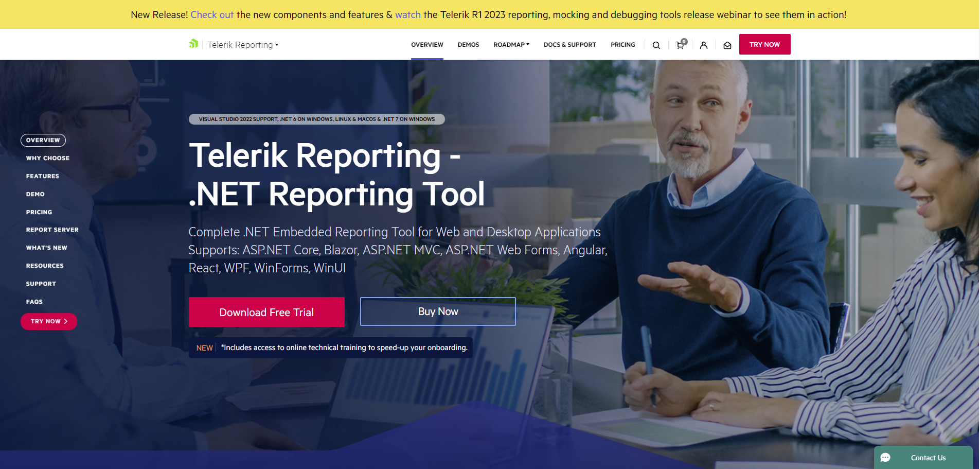Open the search panel
Screen dimensions: 980x469
point(656,45)
